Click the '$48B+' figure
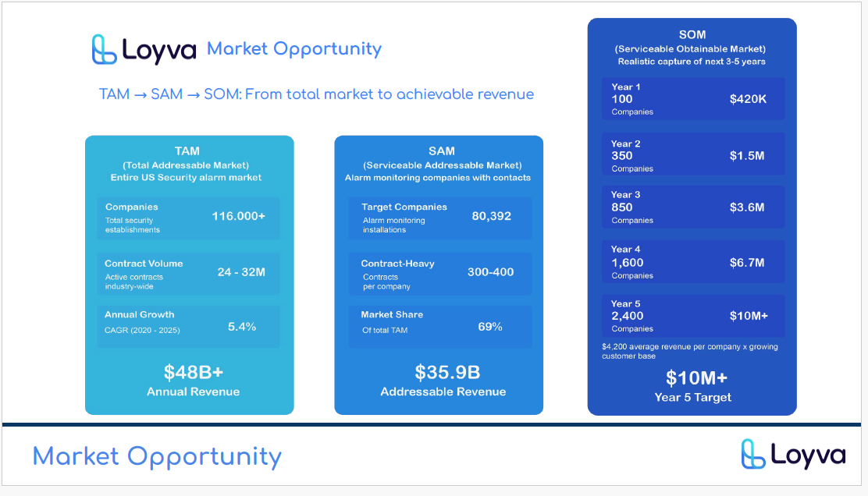Screen dimensions: 868x496 tap(194, 372)
